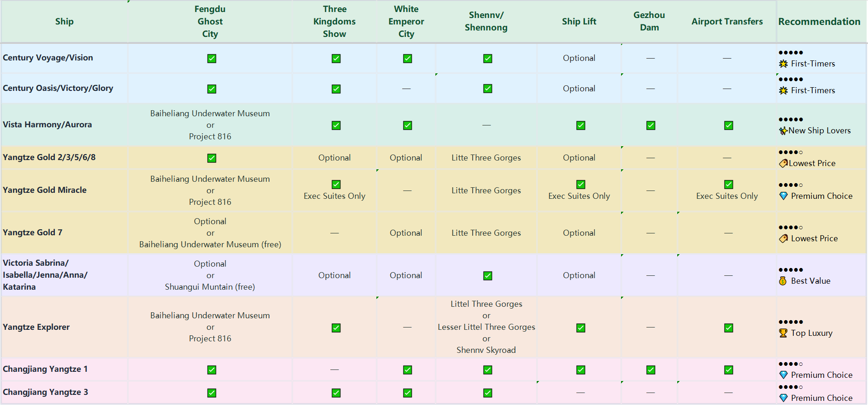Click the Ship Lift column header
This screenshot has width=868, height=405.
tap(579, 22)
